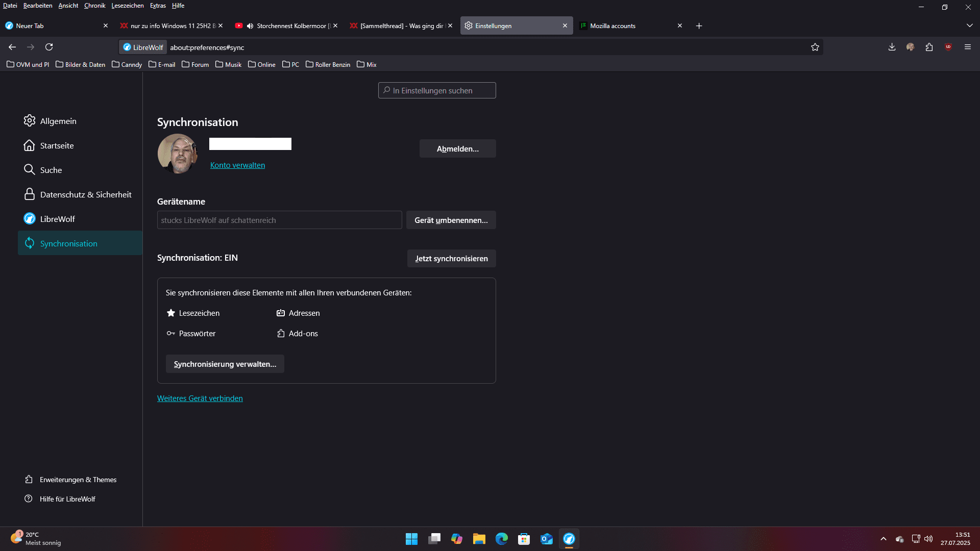Click the account avatar toolbar icon
980x551 pixels.
pyautogui.click(x=910, y=47)
